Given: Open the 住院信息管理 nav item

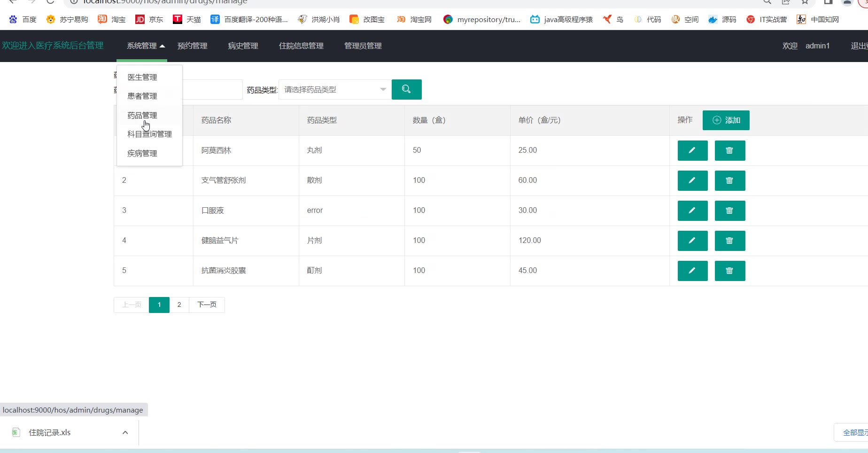Looking at the screenshot, I should coord(301,46).
